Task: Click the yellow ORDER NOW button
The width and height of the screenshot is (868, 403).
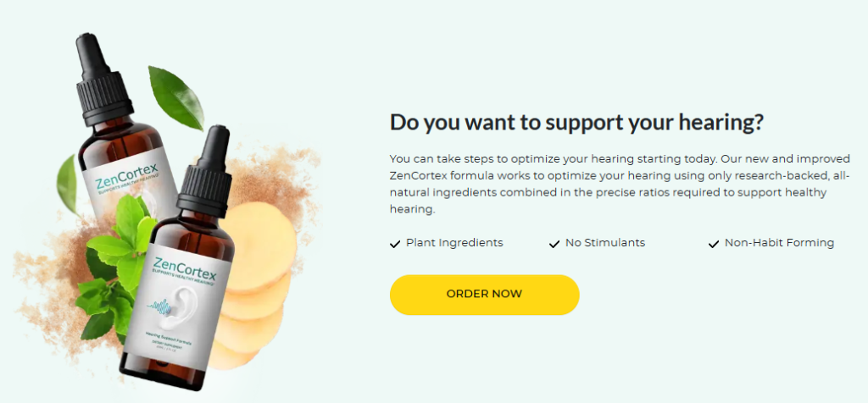Action: coord(484,295)
